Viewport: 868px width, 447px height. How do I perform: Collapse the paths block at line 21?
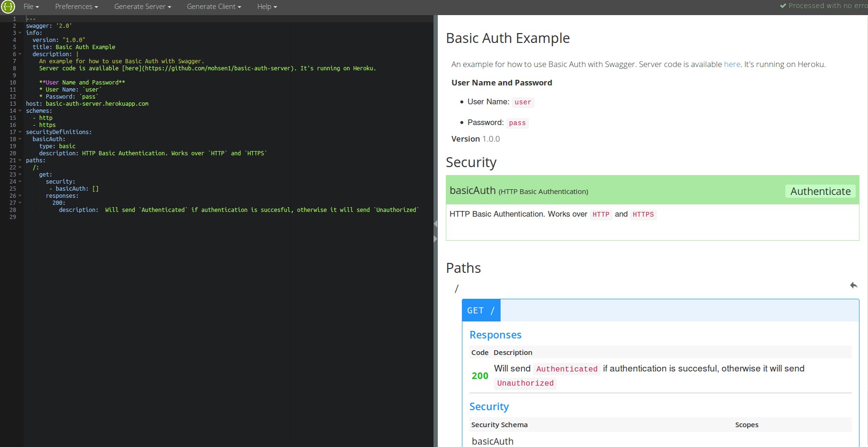tap(20, 160)
